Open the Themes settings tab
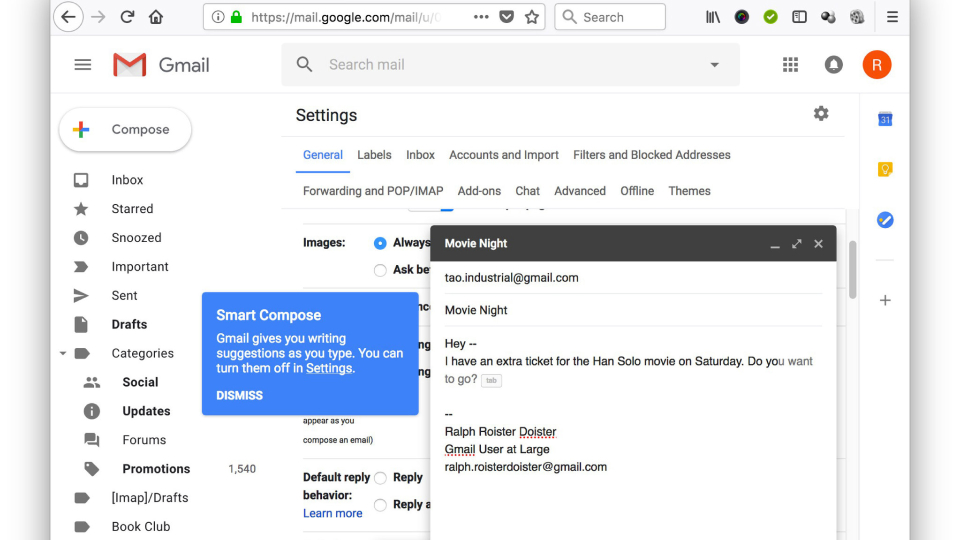 689,191
